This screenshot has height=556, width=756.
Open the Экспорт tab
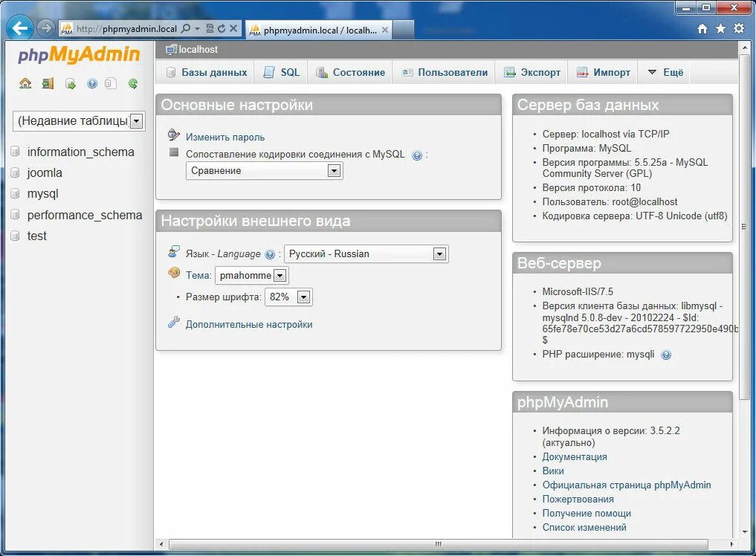tap(532, 72)
